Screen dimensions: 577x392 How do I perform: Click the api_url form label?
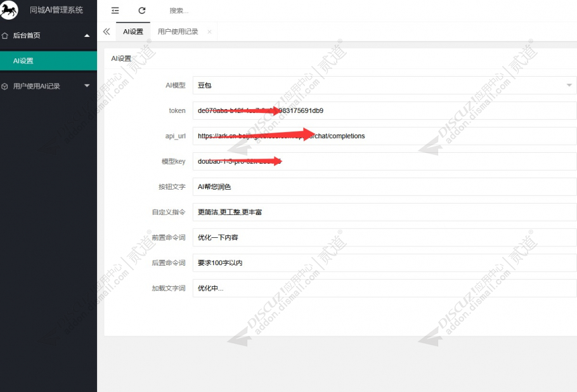176,136
